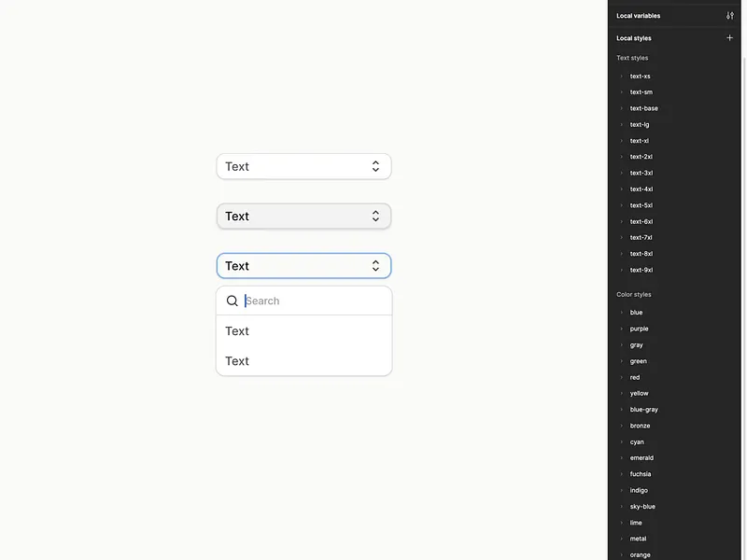The height and width of the screenshot is (560, 747).
Task: Click the up-down chevron of the top select
Action: click(375, 166)
